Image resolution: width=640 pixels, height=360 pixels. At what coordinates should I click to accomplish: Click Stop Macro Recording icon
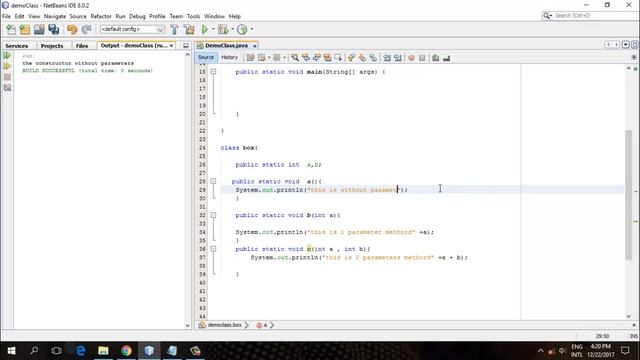coord(422,58)
